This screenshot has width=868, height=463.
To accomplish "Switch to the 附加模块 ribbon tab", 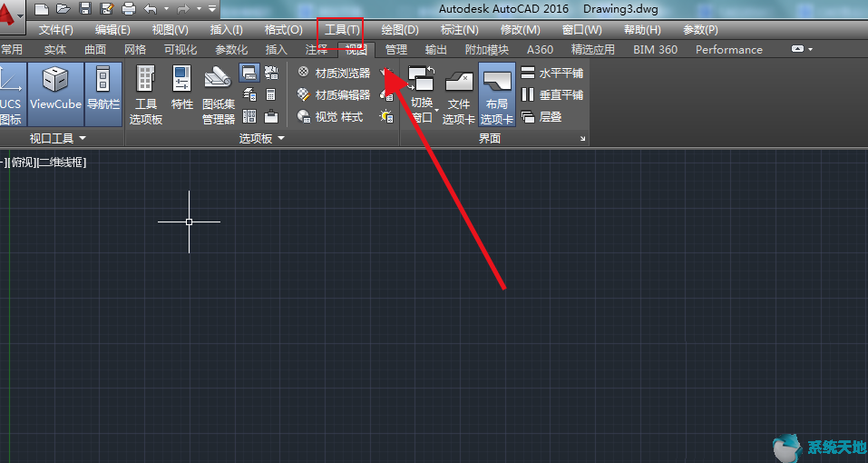I will (486, 49).
